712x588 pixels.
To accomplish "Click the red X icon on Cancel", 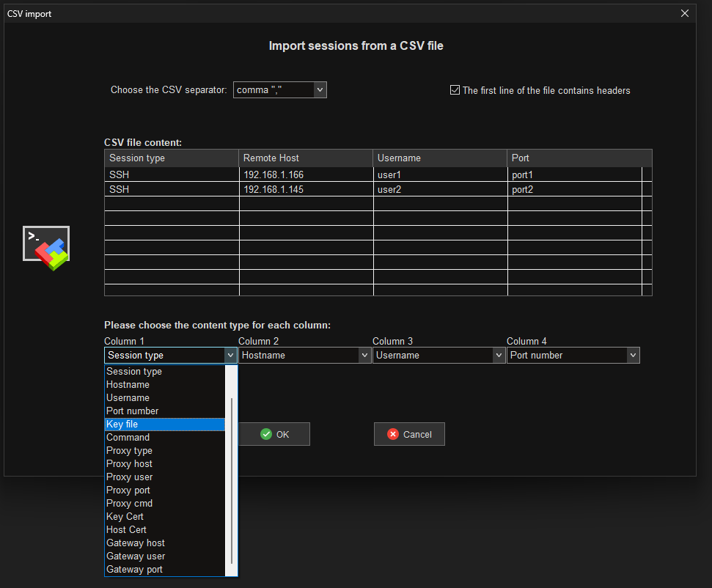I will [x=392, y=433].
